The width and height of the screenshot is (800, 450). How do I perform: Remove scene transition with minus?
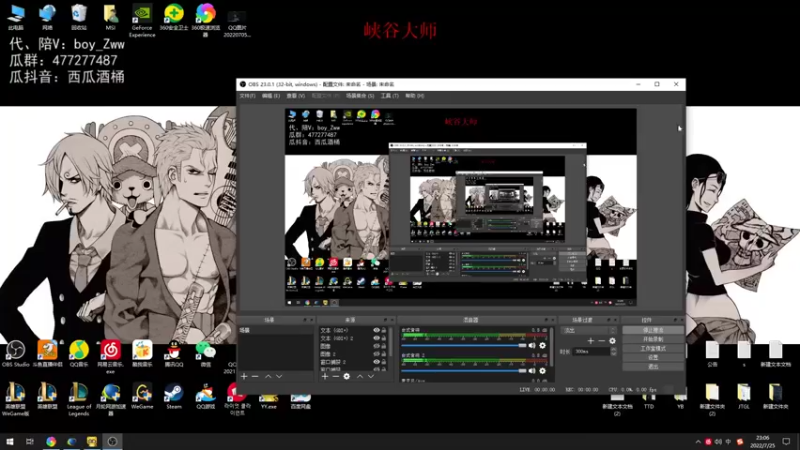click(602, 341)
